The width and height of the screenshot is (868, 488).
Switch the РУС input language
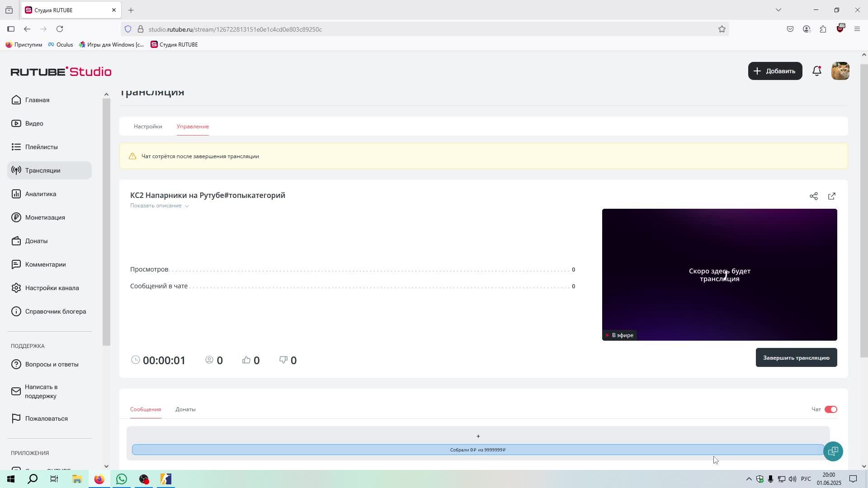pyautogui.click(x=806, y=479)
